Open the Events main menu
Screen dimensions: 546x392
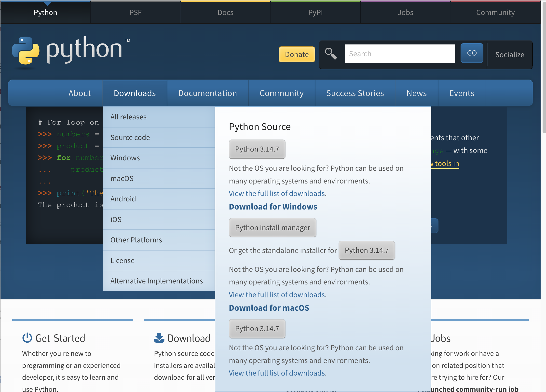(462, 93)
